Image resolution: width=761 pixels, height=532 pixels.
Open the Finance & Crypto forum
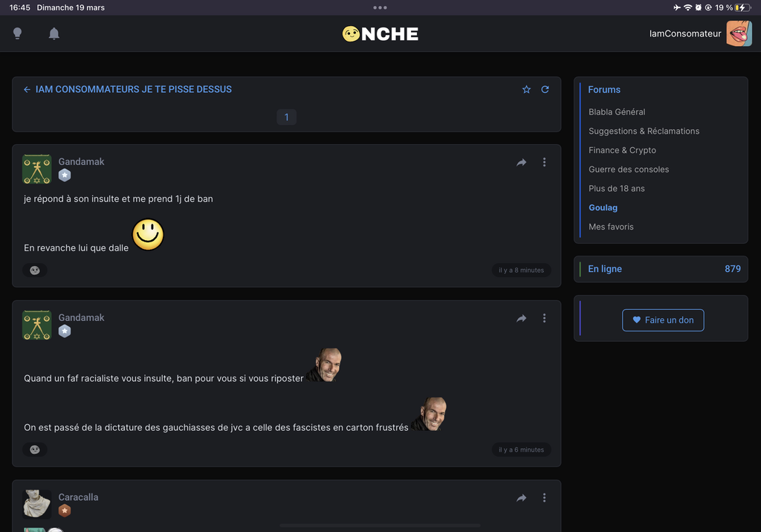coord(622,150)
